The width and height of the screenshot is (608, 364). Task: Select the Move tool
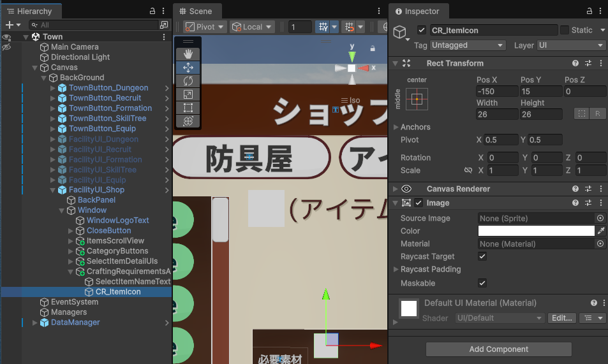188,68
